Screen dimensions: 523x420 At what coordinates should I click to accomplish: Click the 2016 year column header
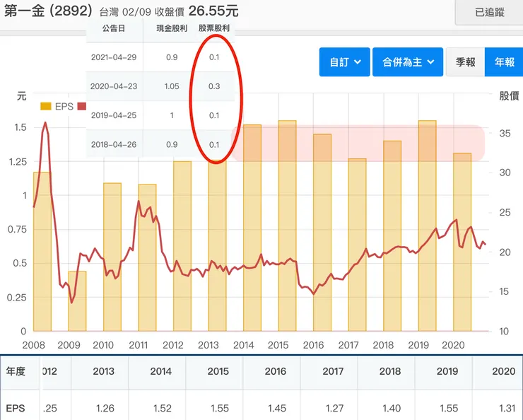(x=276, y=371)
